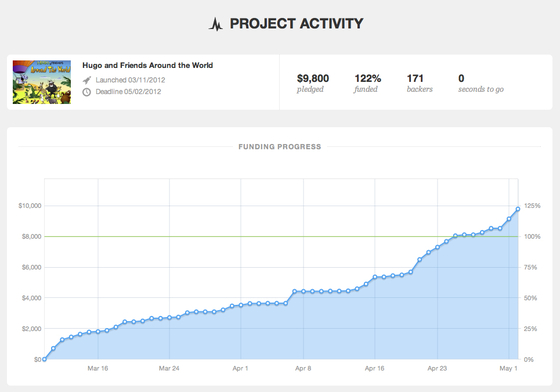Click the $8,000 y-axis label
Image resolution: width=560 pixels, height=392 pixels.
pos(31,236)
